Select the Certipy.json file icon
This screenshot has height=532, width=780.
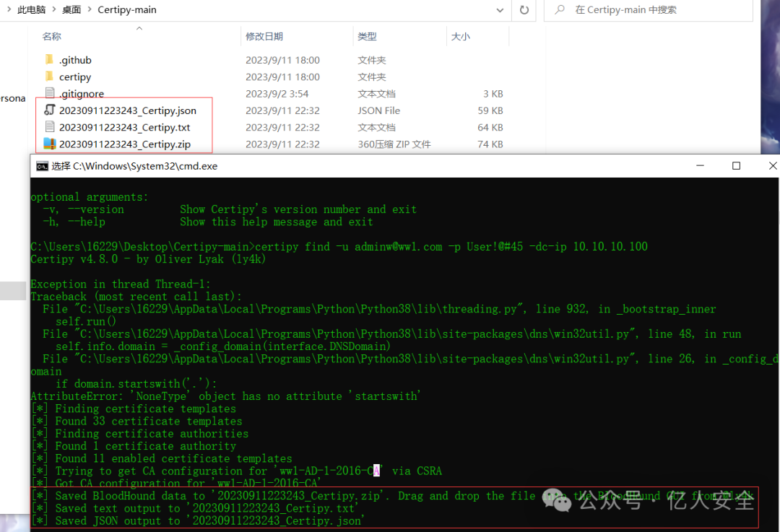pyautogui.click(x=49, y=110)
